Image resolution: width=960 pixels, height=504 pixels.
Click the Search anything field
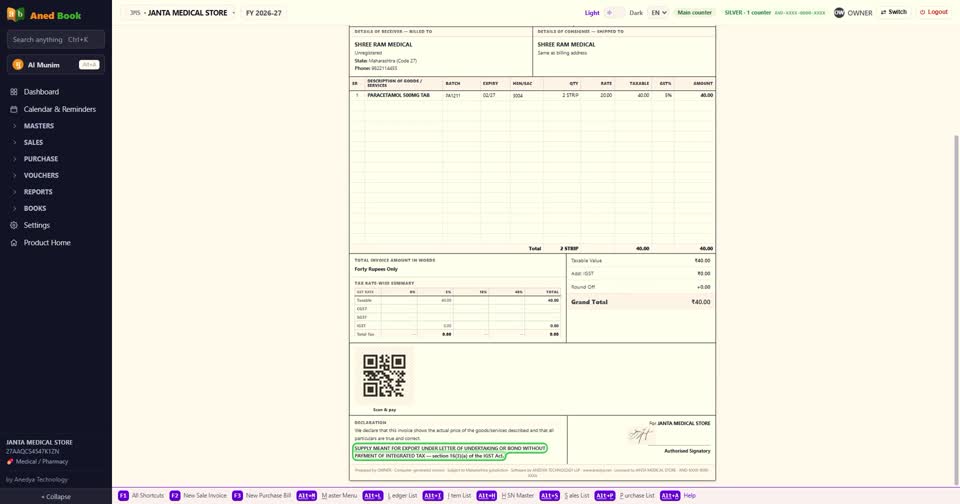pos(56,39)
